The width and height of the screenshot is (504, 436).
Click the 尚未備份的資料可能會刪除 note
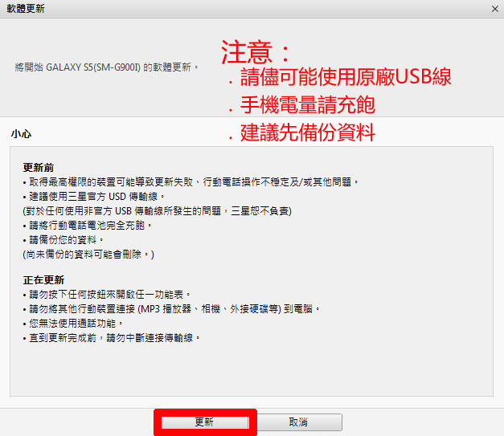[88, 254]
